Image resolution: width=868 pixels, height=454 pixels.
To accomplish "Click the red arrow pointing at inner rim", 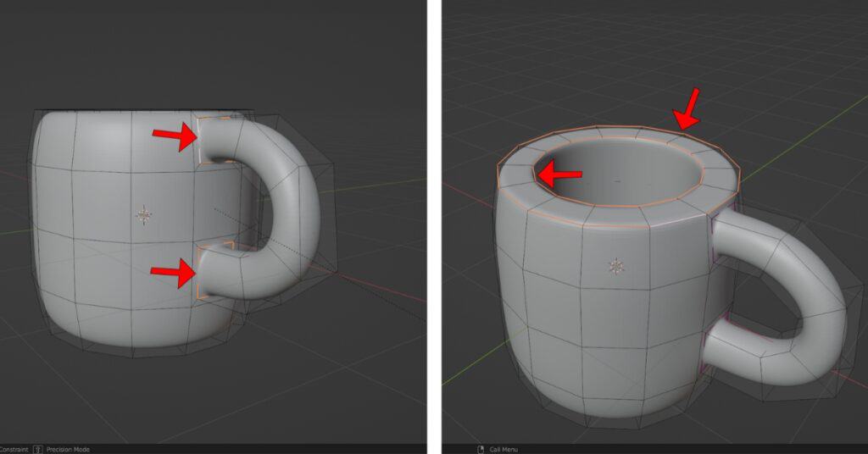I will (x=560, y=174).
